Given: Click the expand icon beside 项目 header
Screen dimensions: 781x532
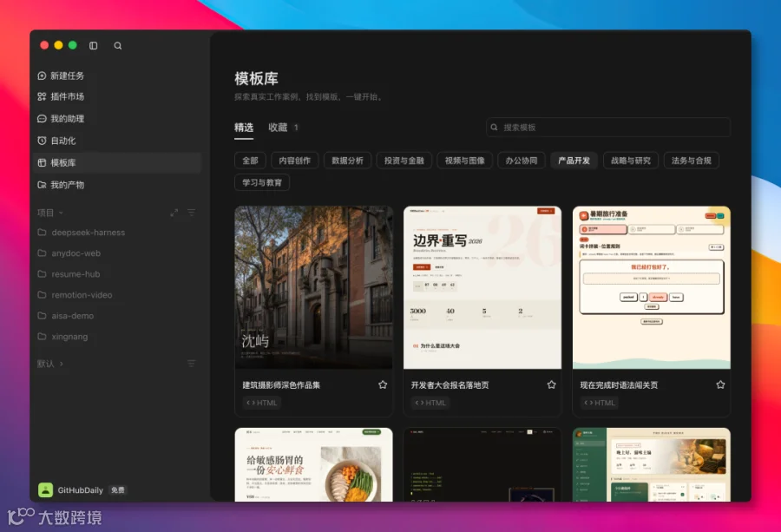Looking at the screenshot, I should (x=174, y=213).
